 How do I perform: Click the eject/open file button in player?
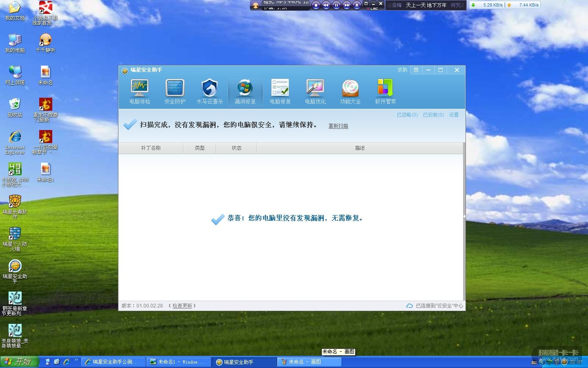point(356,5)
